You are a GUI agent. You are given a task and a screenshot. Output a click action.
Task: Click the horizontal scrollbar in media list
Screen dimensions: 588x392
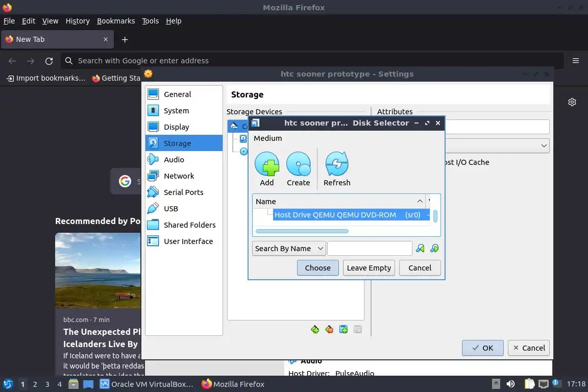[x=302, y=231]
